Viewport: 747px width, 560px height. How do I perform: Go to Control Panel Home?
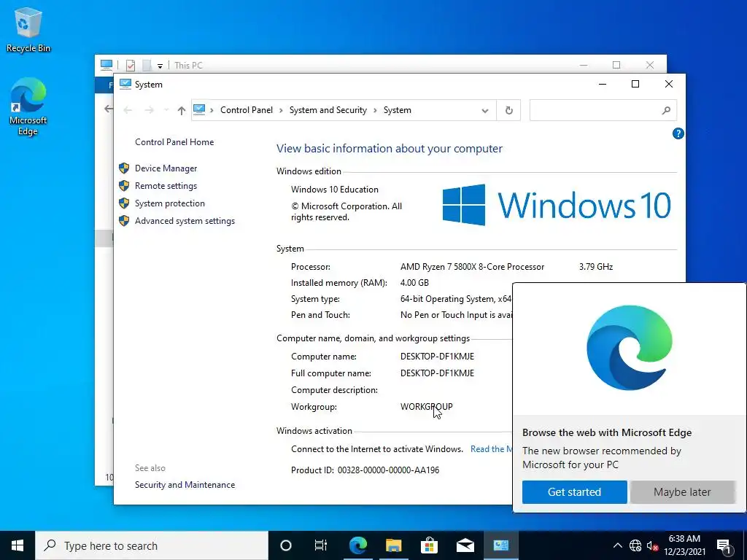[x=174, y=142]
